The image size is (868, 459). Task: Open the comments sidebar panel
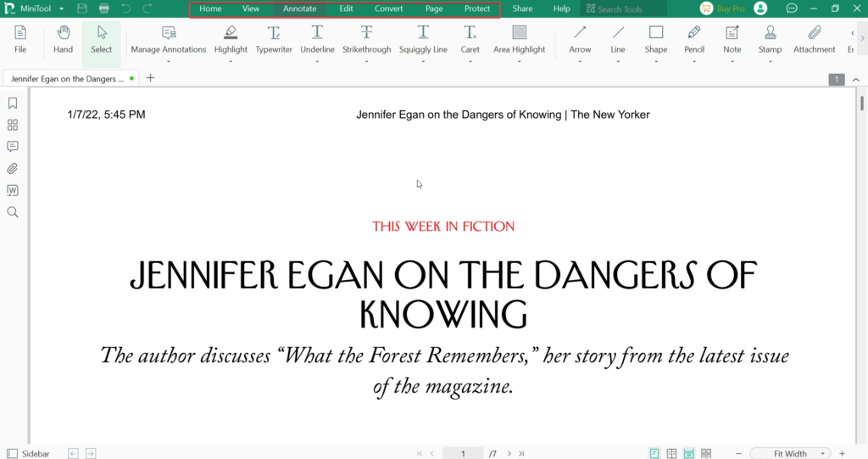(x=13, y=146)
